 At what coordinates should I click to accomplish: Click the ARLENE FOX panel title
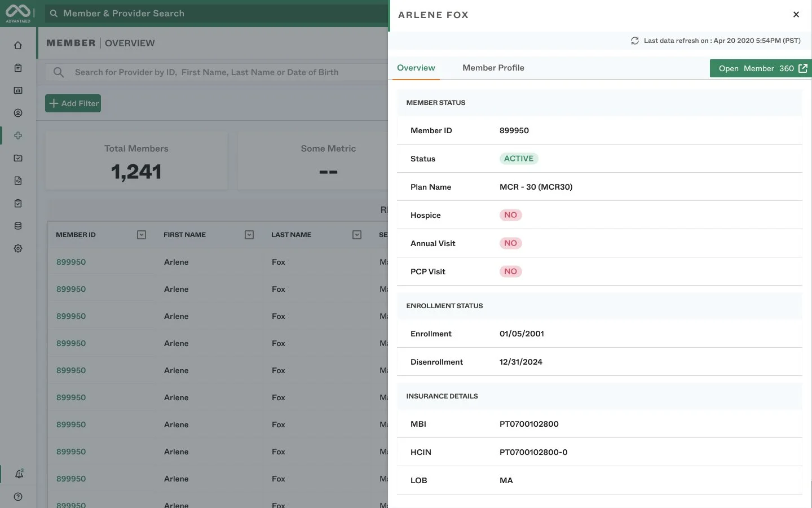433,15
